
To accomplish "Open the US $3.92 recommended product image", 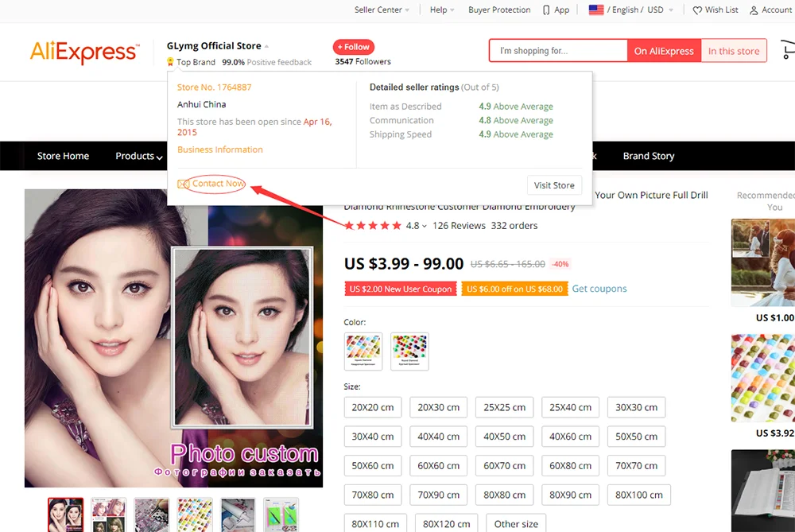I will pos(763,379).
